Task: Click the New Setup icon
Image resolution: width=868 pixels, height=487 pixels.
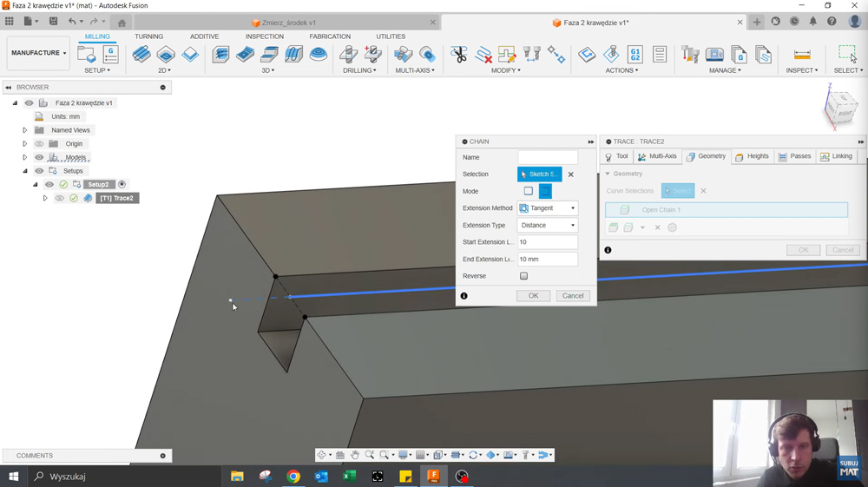Action: (x=87, y=55)
